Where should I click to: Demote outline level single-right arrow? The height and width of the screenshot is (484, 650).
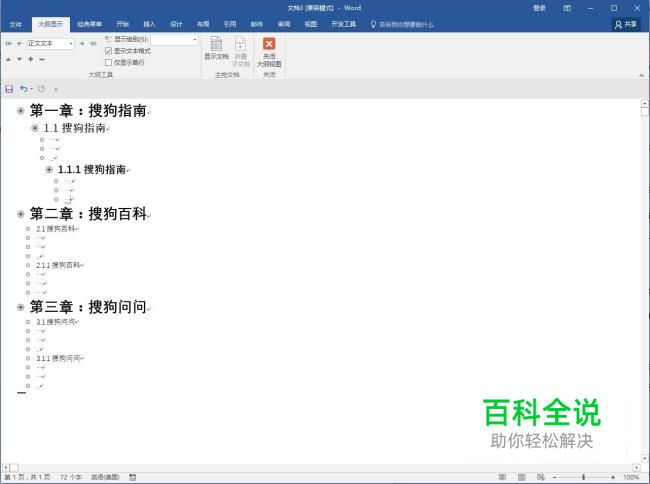point(82,44)
